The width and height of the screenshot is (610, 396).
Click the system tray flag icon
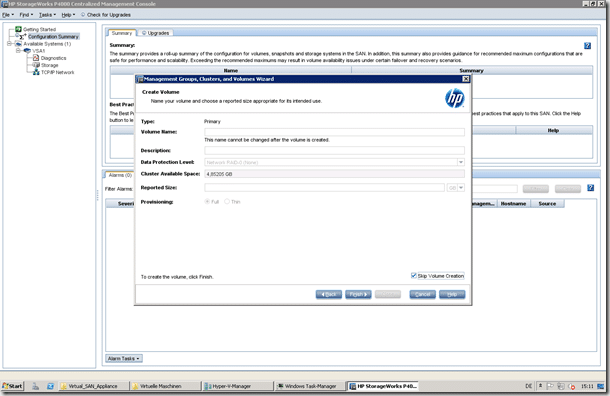(x=550, y=386)
